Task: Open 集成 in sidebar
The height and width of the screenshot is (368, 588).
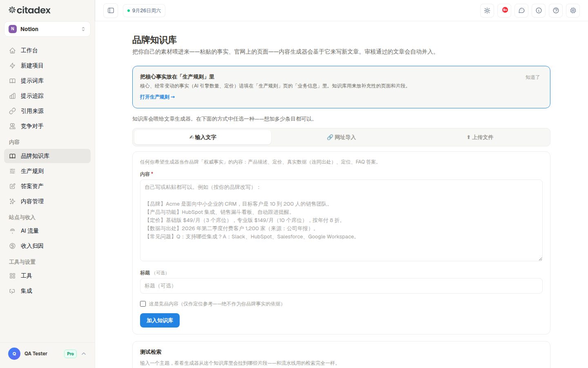Action: [x=47, y=291]
